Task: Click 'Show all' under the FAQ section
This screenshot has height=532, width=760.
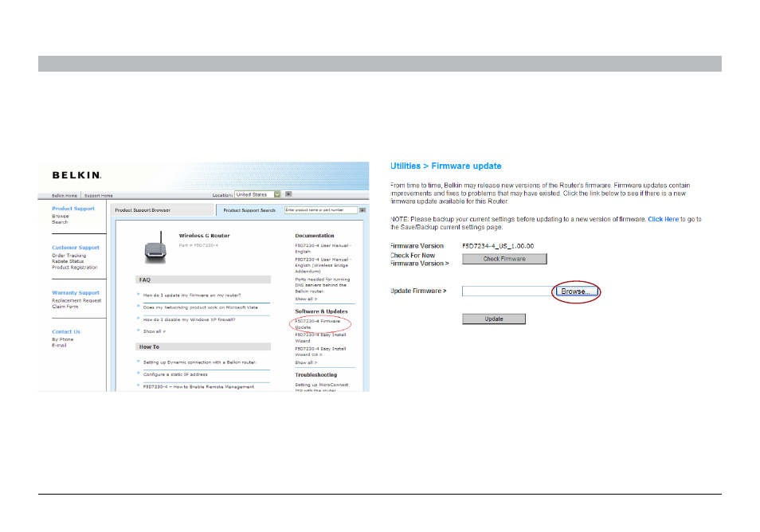Action: coord(154,331)
